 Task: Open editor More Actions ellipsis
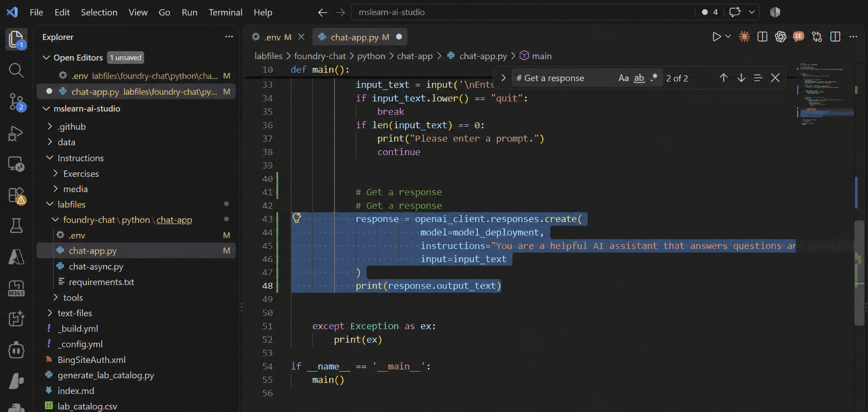[x=853, y=37]
